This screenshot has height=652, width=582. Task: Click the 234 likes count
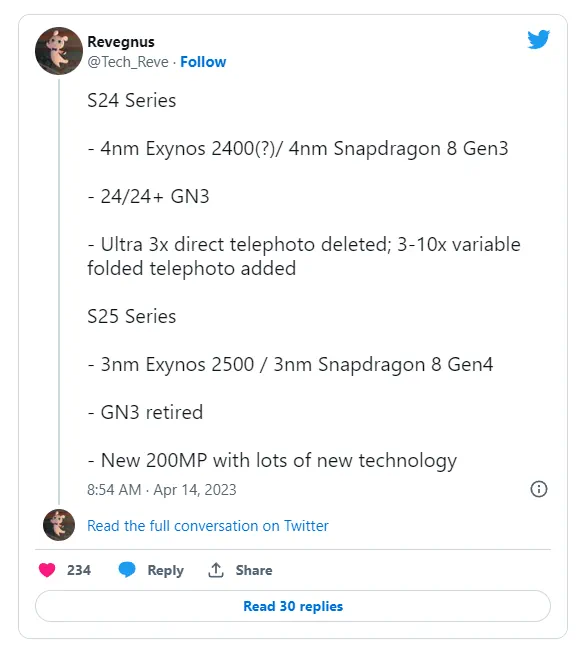(x=79, y=570)
